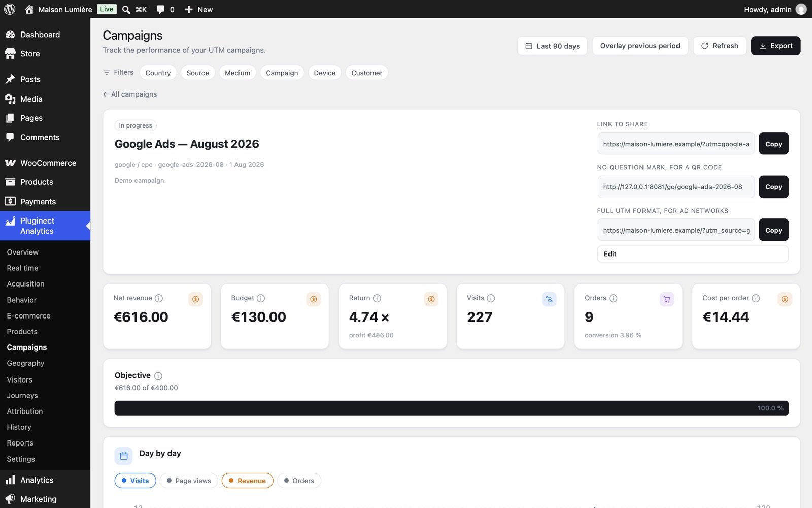Toggle the Visits series chip
This screenshot has width=812, height=508.
pyautogui.click(x=135, y=481)
